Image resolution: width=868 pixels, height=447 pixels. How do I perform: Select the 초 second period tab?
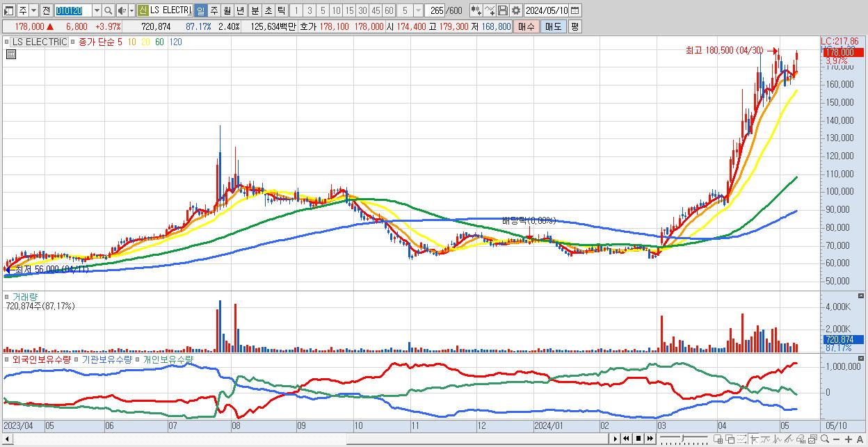point(268,10)
